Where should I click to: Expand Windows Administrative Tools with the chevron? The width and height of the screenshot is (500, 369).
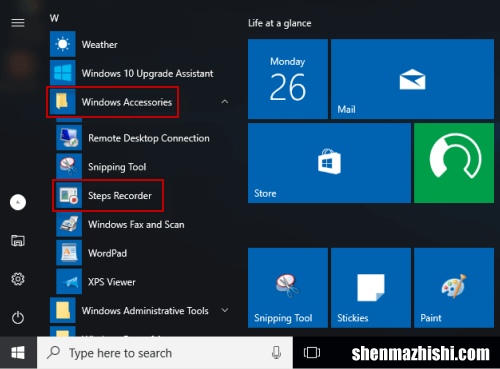click(225, 310)
